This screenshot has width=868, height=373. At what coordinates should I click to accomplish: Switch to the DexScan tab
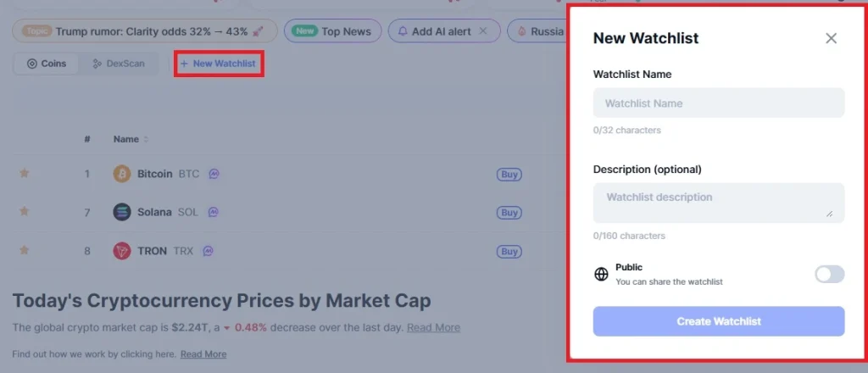119,64
